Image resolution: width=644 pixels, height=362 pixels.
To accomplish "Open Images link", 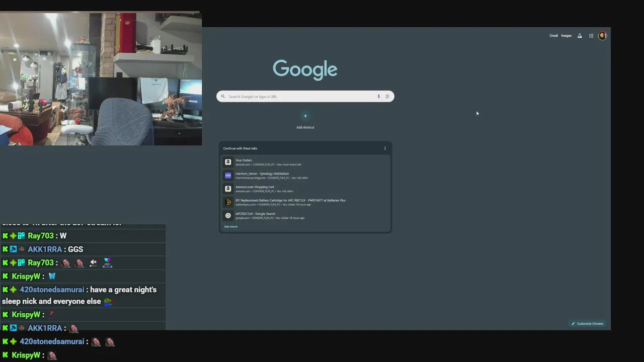I will (x=567, y=36).
